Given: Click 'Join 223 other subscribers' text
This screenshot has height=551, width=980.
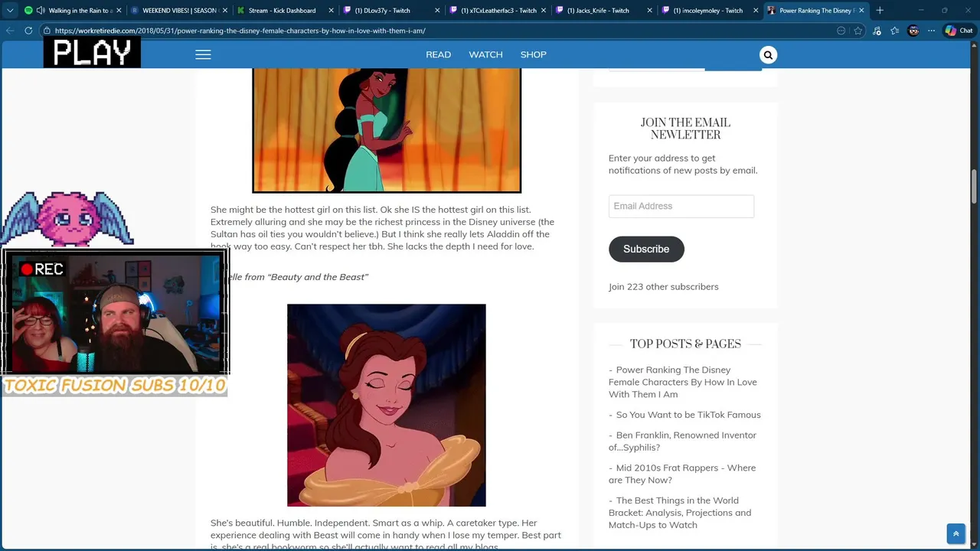Looking at the screenshot, I should (663, 286).
